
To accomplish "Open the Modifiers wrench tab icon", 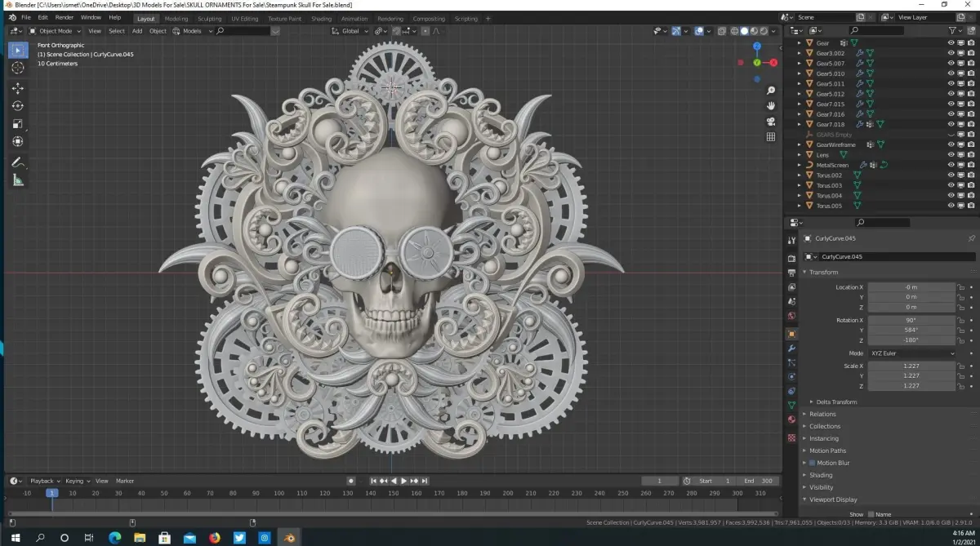I will coord(791,348).
